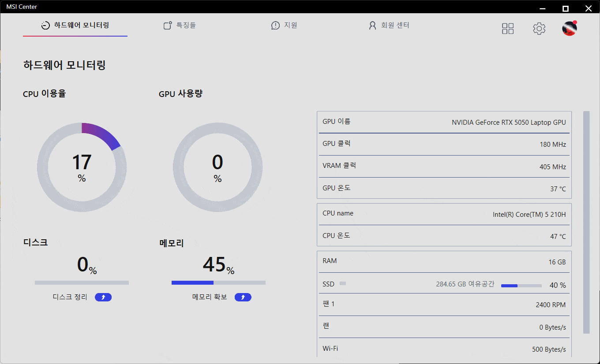The image size is (600, 364).
Task: Select the 팬 1 RPM row
Action: pyautogui.click(x=444, y=305)
